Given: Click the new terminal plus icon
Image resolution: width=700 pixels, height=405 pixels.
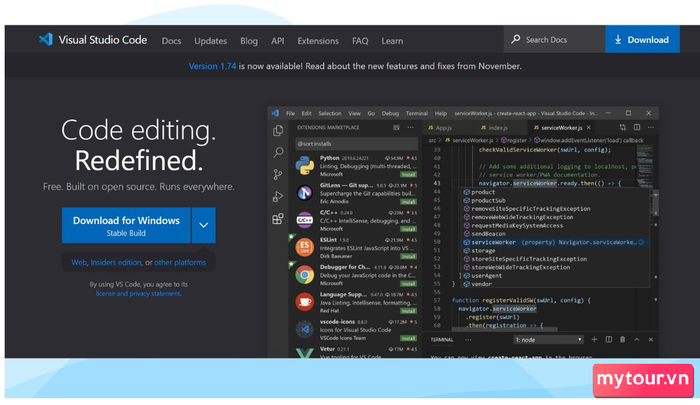Looking at the screenshot, I should [x=594, y=340].
